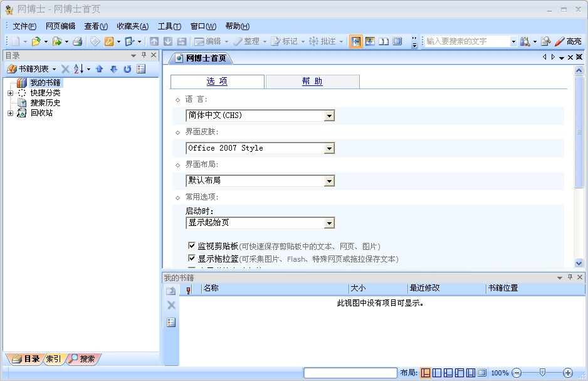Select the second layout icon in status bar
The width and height of the screenshot is (588, 381).
click(437, 373)
